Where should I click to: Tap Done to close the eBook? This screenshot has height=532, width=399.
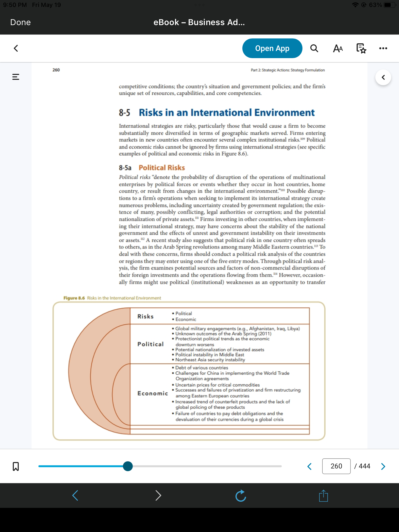tap(20, 22)
